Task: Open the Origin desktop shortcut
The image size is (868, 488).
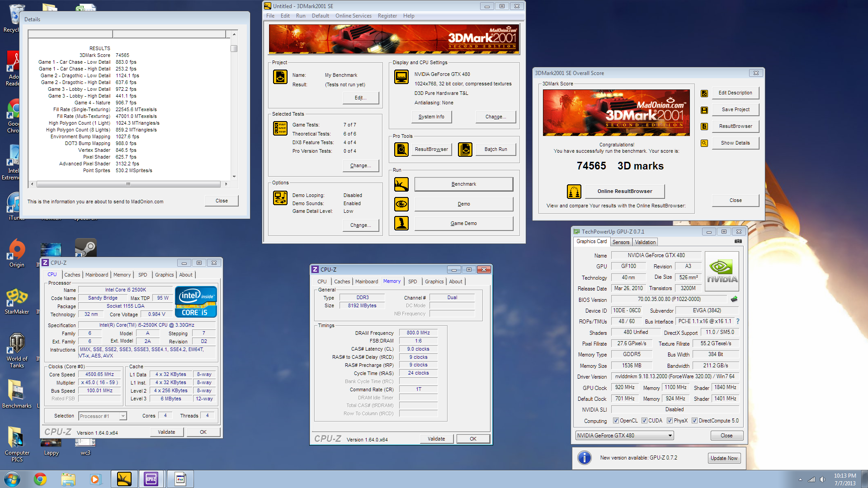Action: click(x=17, y=253)
